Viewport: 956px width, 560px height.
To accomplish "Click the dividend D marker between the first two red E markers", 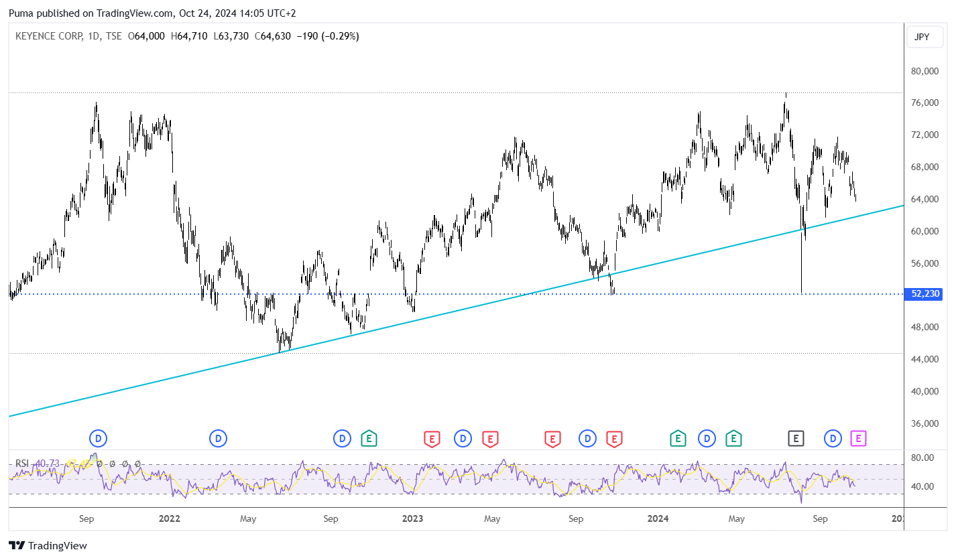I will coord(463,439).
